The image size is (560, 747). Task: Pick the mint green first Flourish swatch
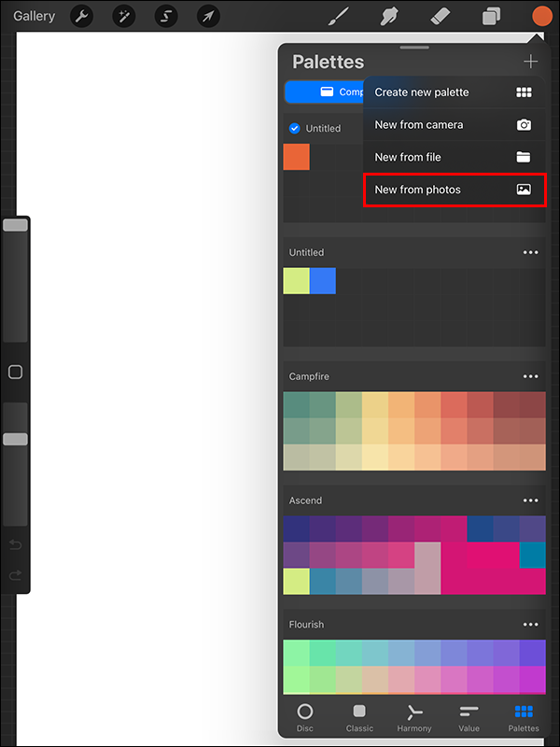pyautogui.click(x=296, y=653)
